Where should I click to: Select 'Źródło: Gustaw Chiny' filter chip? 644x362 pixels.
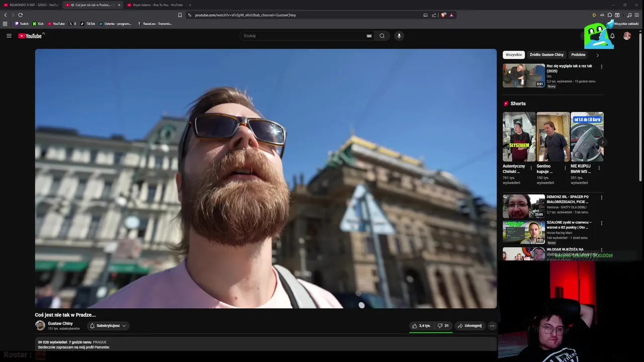coord(546,55)
